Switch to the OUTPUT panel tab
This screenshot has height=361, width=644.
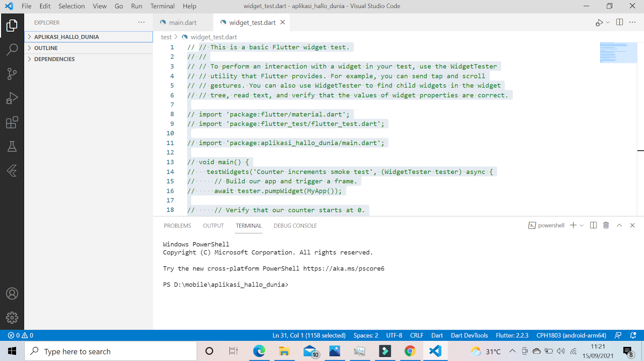coord(213,226)
